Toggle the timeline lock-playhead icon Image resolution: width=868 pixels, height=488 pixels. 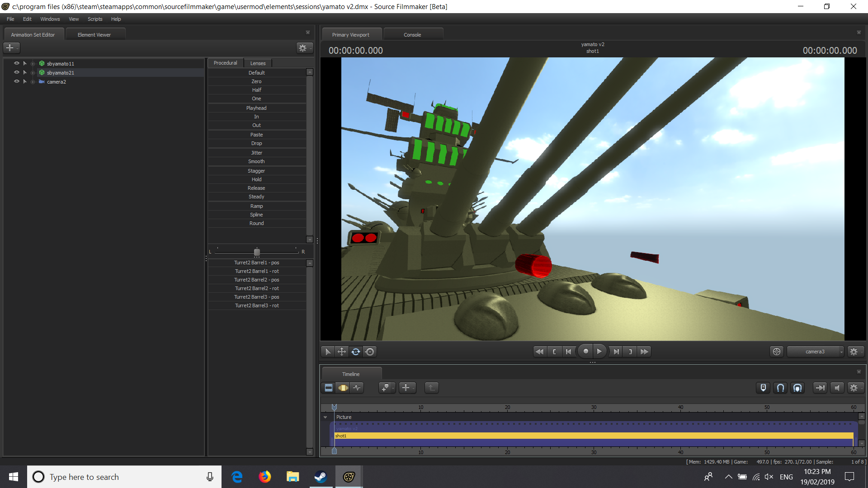[763, 388]
